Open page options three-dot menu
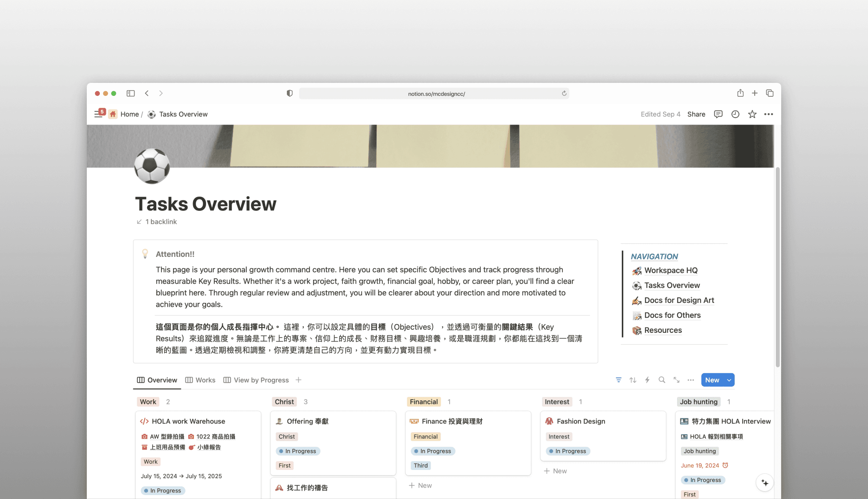Viewport: 868px width, 499px height. pyautogui.click(x=769, y=114)
